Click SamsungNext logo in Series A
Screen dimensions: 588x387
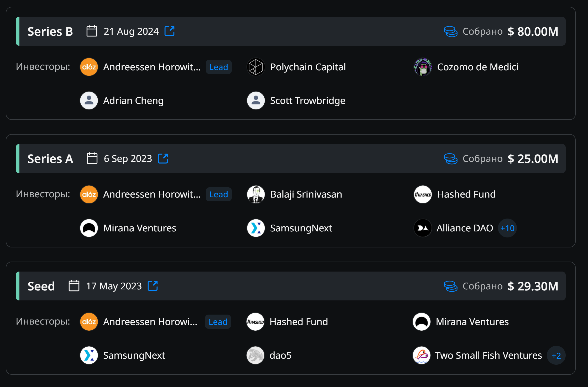[x=256, y=228]
